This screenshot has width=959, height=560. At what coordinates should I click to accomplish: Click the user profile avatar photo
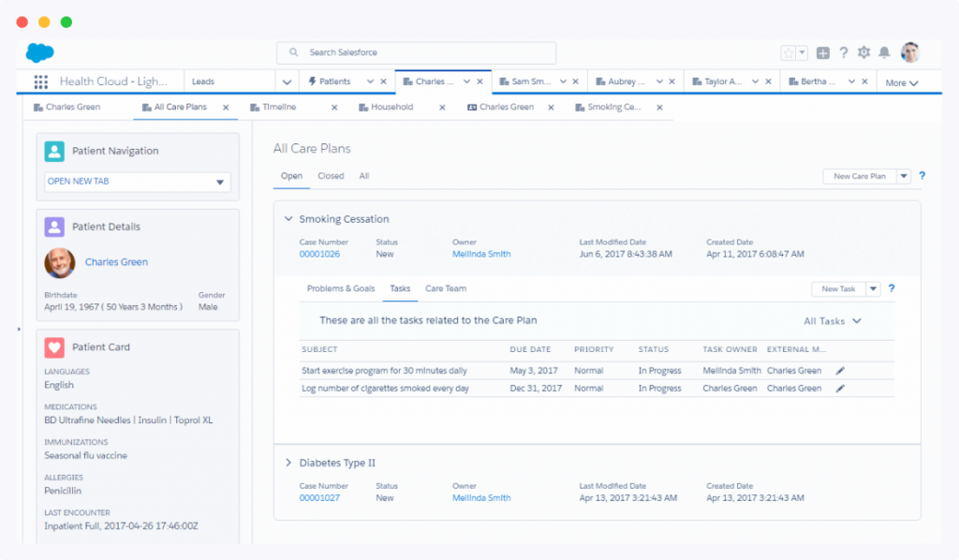coord(909,52)
